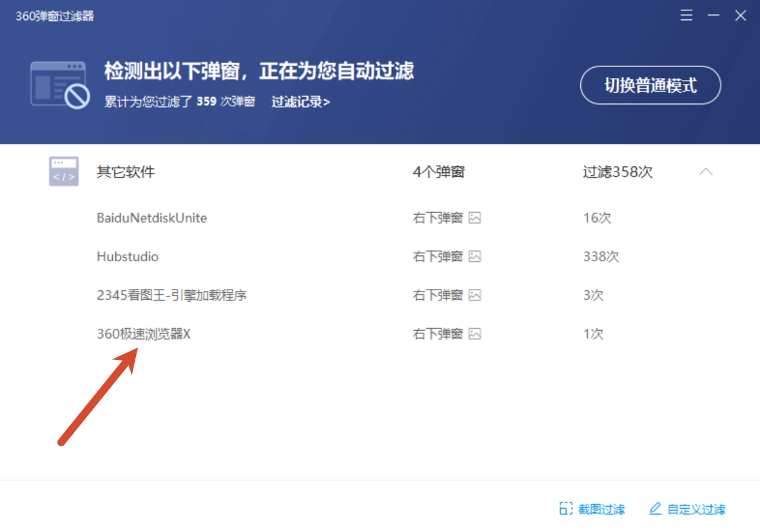View BaiduNetdiskUnite popup screenshot icon
The height and width of the screenshot is (532, 760).
[x=474, y=218]
